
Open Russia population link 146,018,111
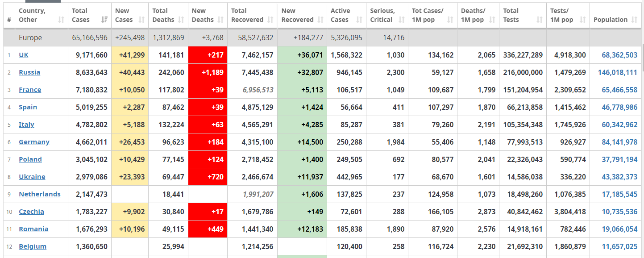[x=618, y=72]
